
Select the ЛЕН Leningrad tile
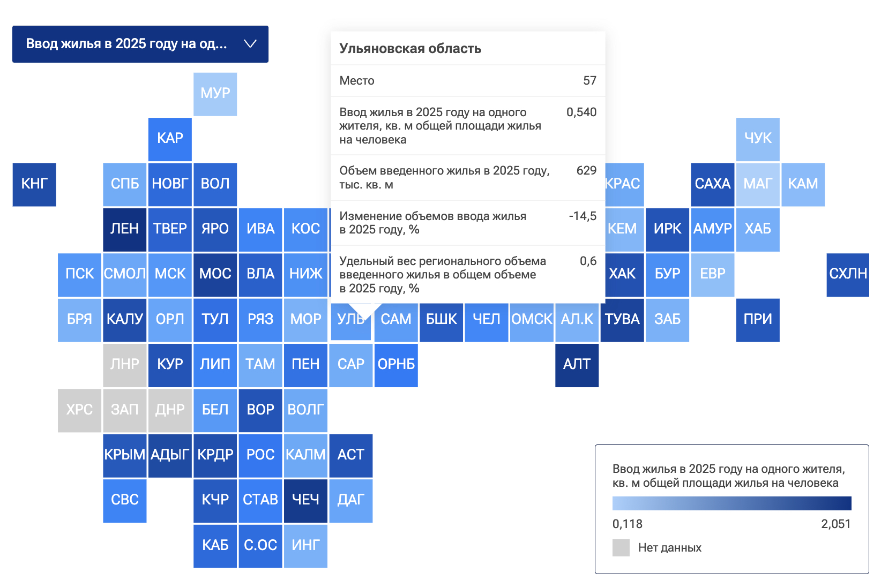tap(124, 229)
